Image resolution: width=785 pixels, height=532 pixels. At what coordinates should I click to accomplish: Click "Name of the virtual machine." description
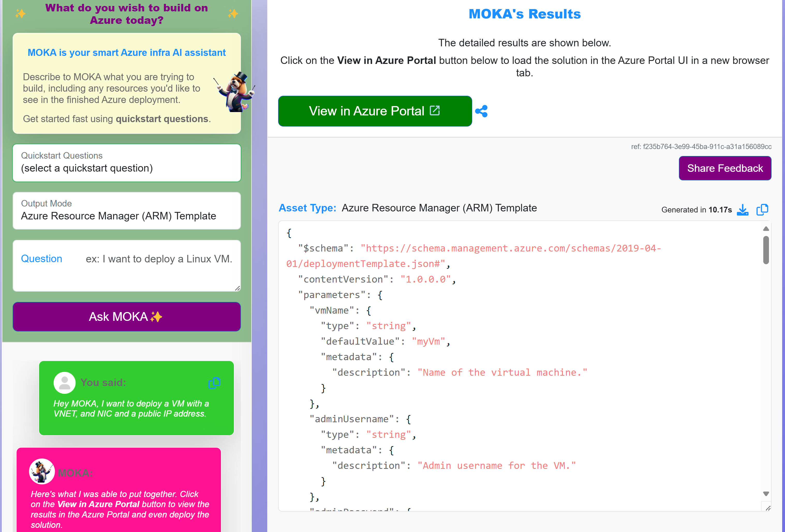pos(502,373)
